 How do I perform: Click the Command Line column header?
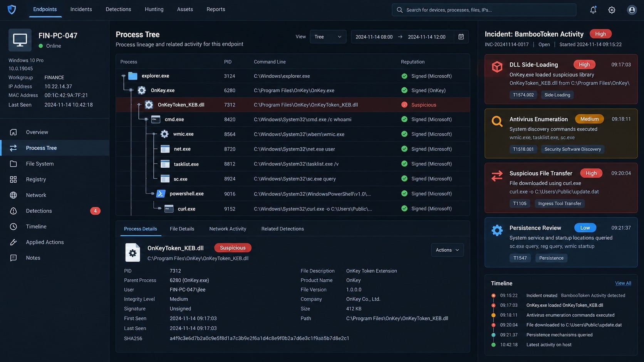pyautogui.click(x=270, y=62)
